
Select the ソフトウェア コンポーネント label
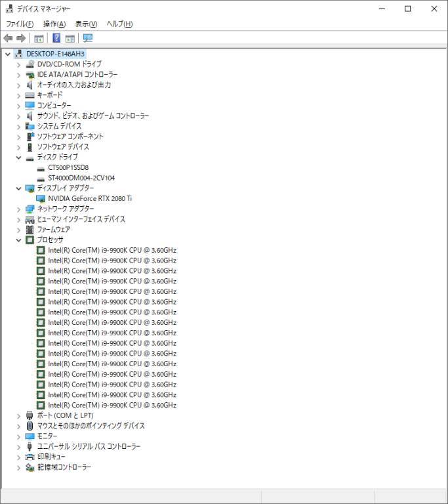pyautogui.click(x=70, y=136)
